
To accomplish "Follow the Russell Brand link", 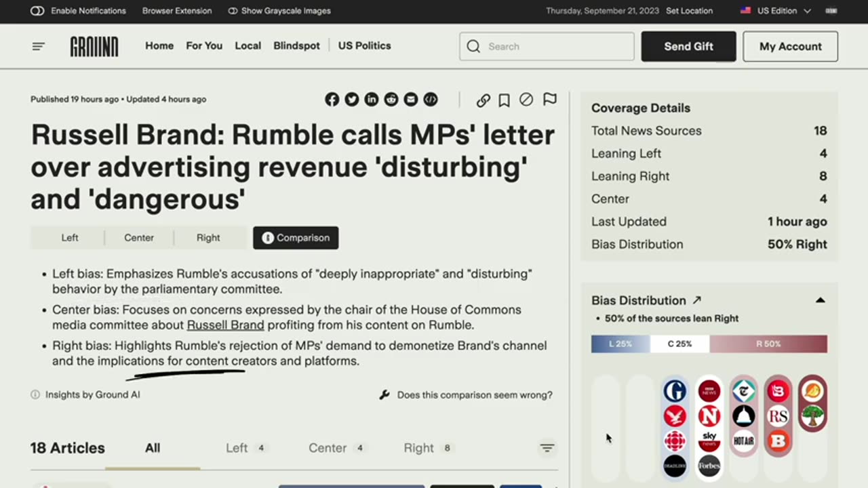I will pyautogui.click(x=225, y=325).
